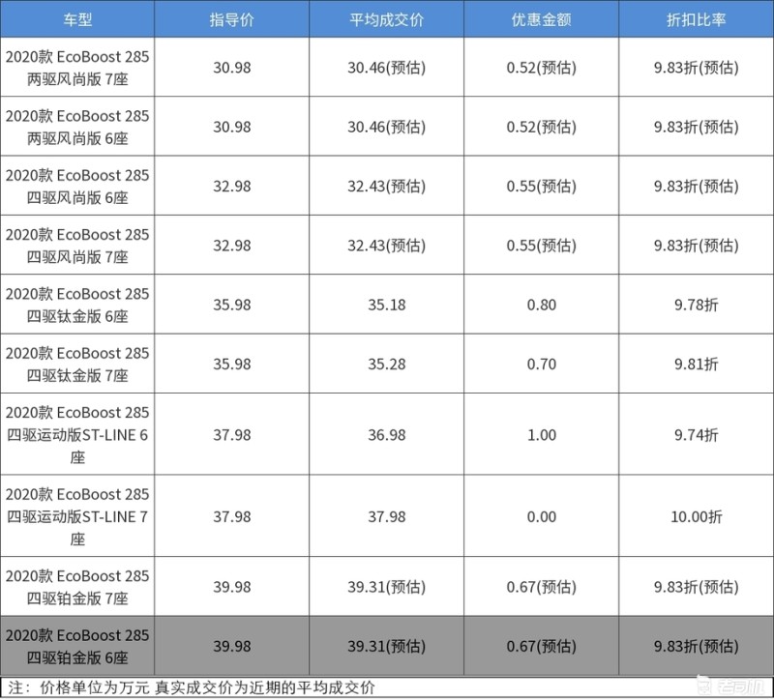Click the 1.00 discount amount cell
Viewport: 774px width, 700px height.
click(542, 435)
